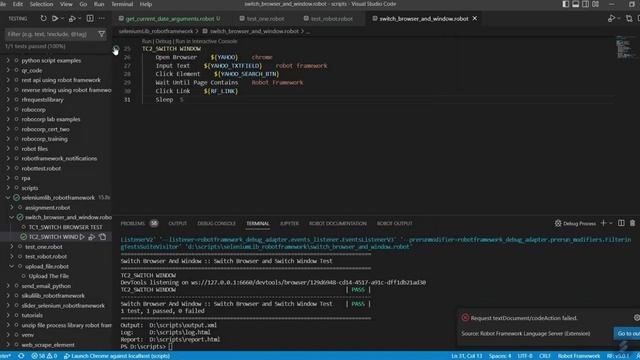Click the remote/sync icon in status bar
Image resolution: width=640 pixels, height=360 pixels.
pos(21,356)
